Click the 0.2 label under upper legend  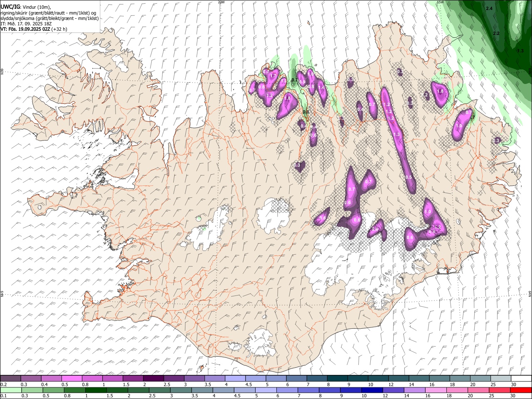[x=3, y=384]
